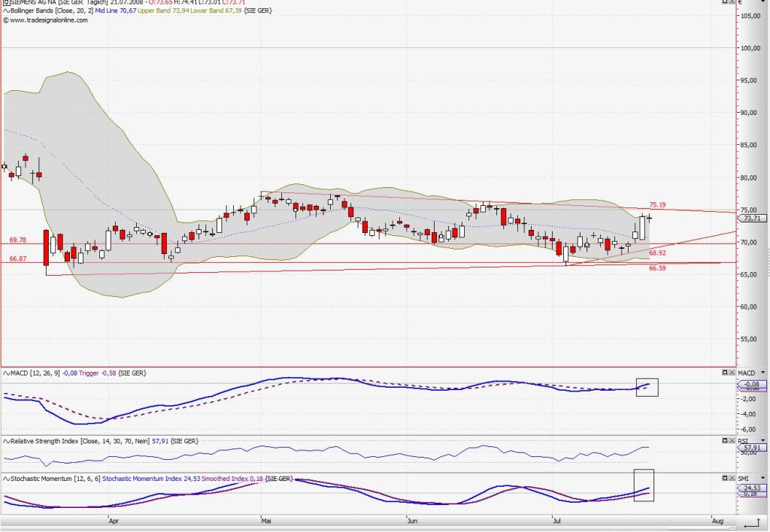Close the MACD indicator pane
Viewport: 770px width, 532px height.
732,373
